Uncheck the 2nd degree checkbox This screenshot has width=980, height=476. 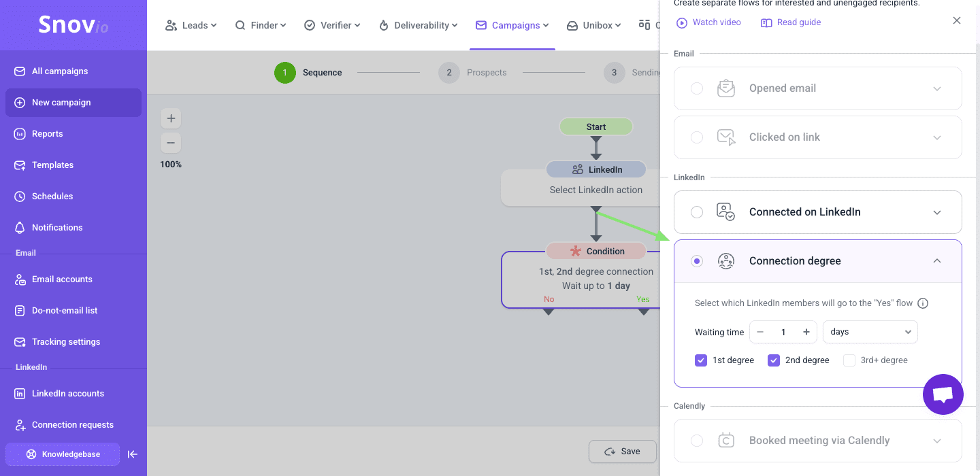click(774, 360)
